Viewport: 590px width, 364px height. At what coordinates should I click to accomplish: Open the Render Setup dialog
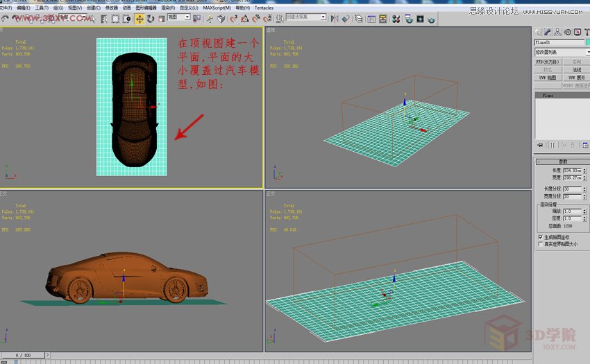409,19
